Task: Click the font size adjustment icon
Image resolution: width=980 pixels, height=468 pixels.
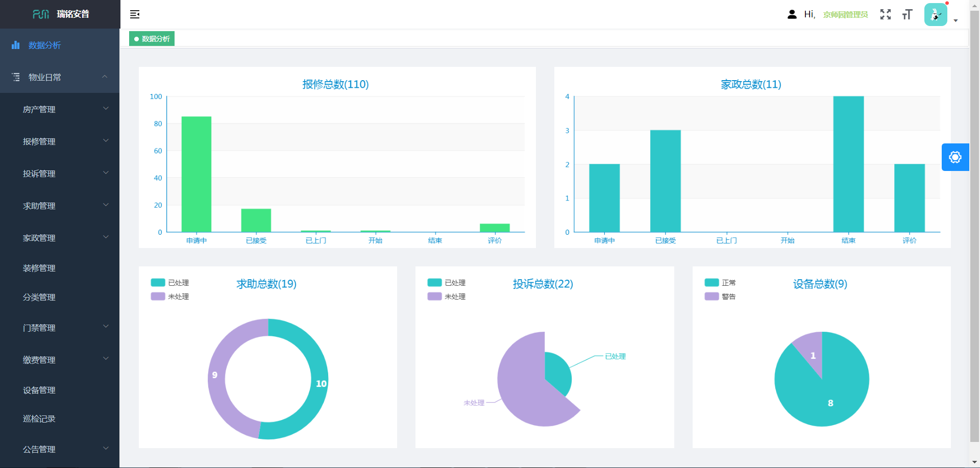Action: [907, 14]
